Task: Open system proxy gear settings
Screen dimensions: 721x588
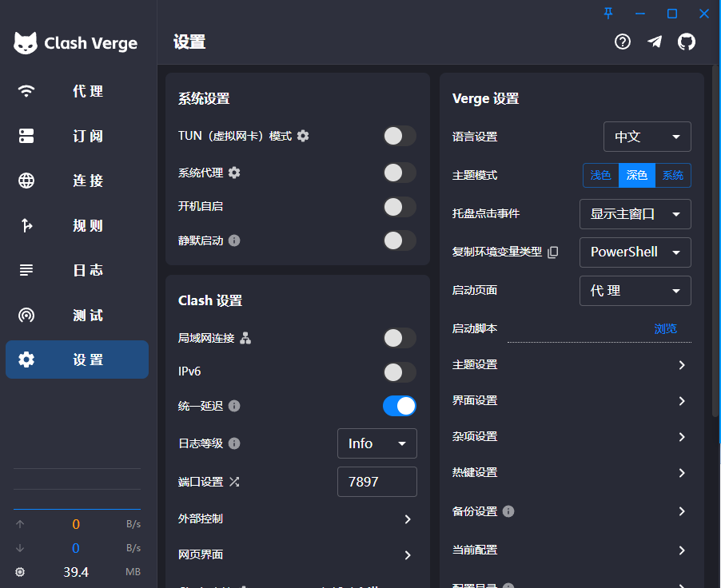Action: [x=234, y=173]
